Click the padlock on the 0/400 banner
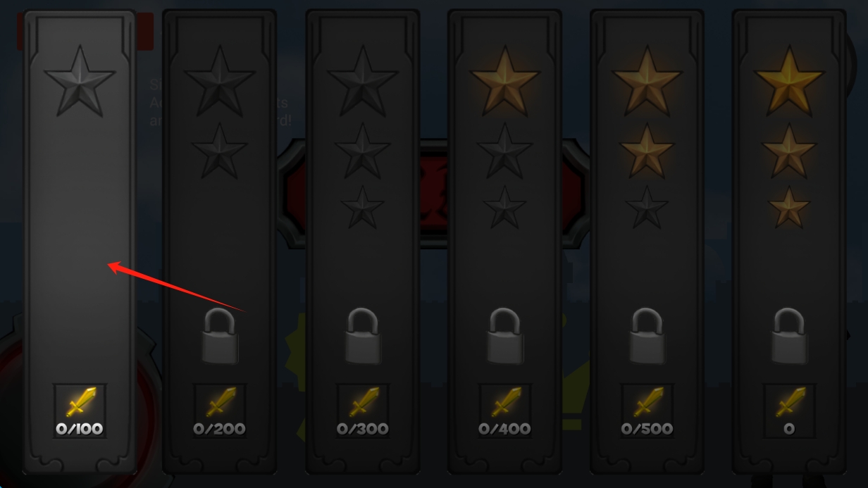Image resolution: width=868 pixels, height=488 pixels. (505, 336)
